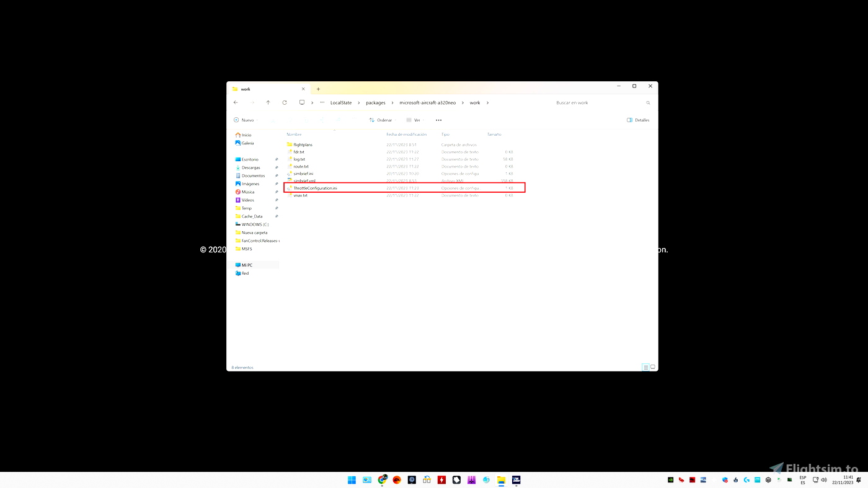The width and height of the screenshot is (868, 488).
Task: Expand the Ver view options
Action: point(414,120)
